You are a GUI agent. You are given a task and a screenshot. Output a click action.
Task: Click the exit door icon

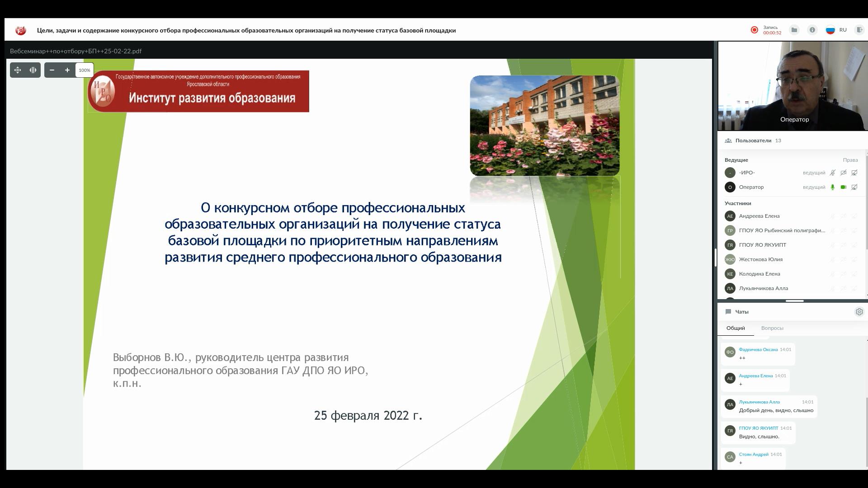[x=859, y=30]
